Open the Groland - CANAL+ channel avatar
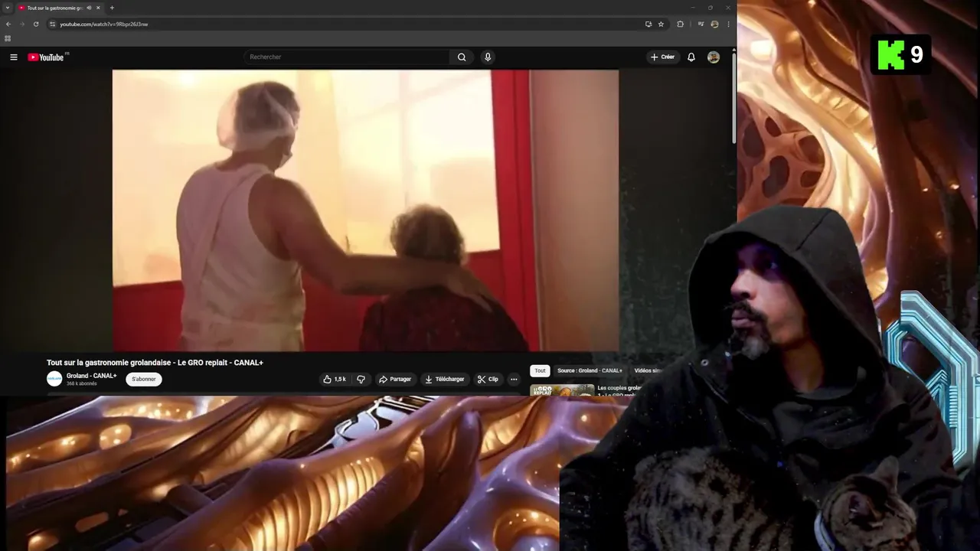980x551 pixels. (54, 379)
